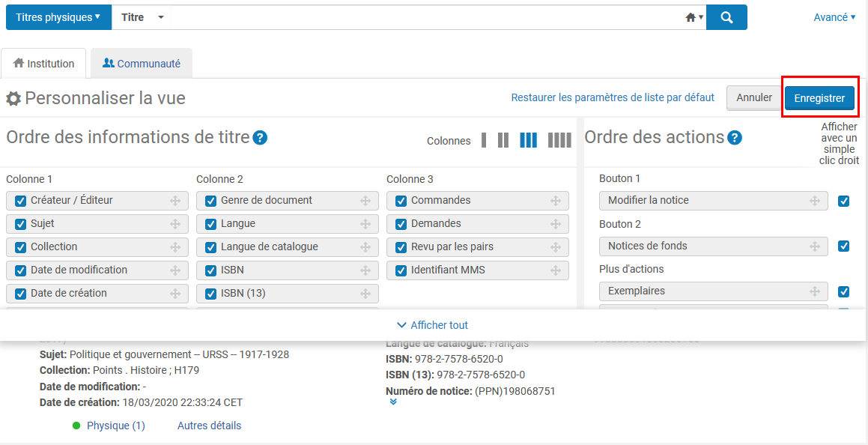Expand the Avancé search options

pos(834,17)
